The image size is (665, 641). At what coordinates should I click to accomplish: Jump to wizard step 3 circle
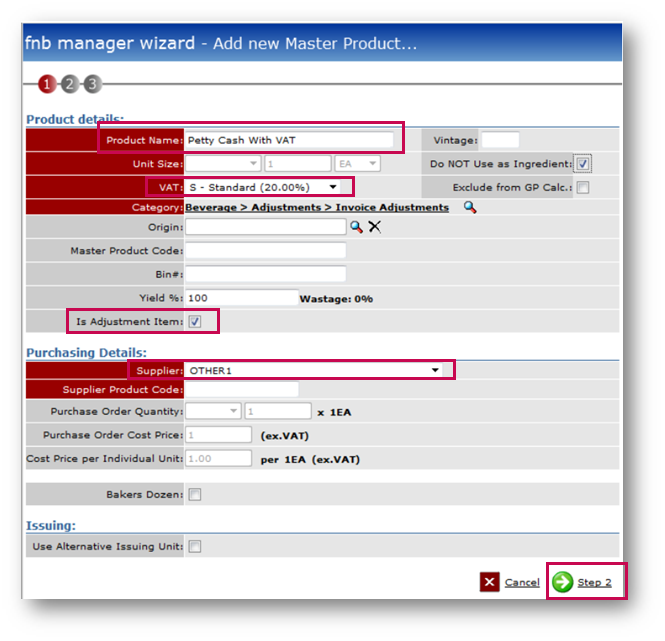pos(92,84)
